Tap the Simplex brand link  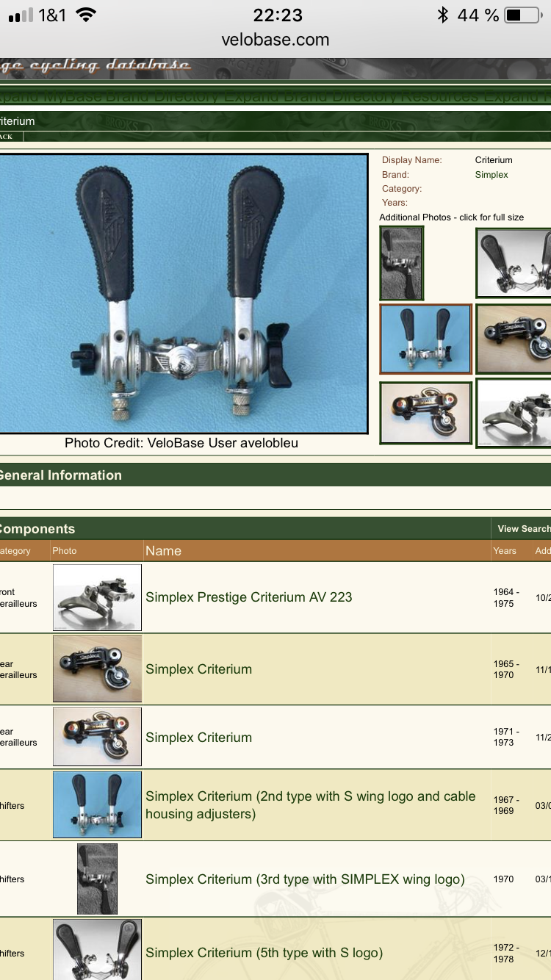[491, 175]
